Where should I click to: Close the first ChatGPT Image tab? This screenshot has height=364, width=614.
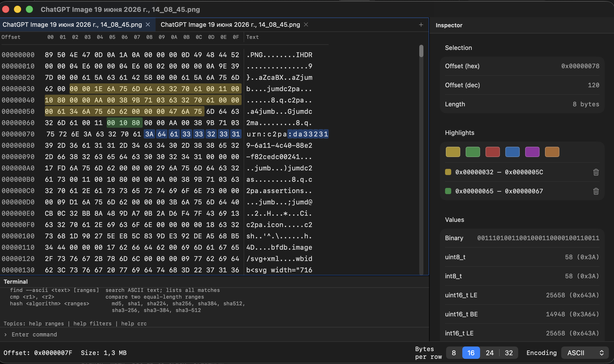coord(148,24)
